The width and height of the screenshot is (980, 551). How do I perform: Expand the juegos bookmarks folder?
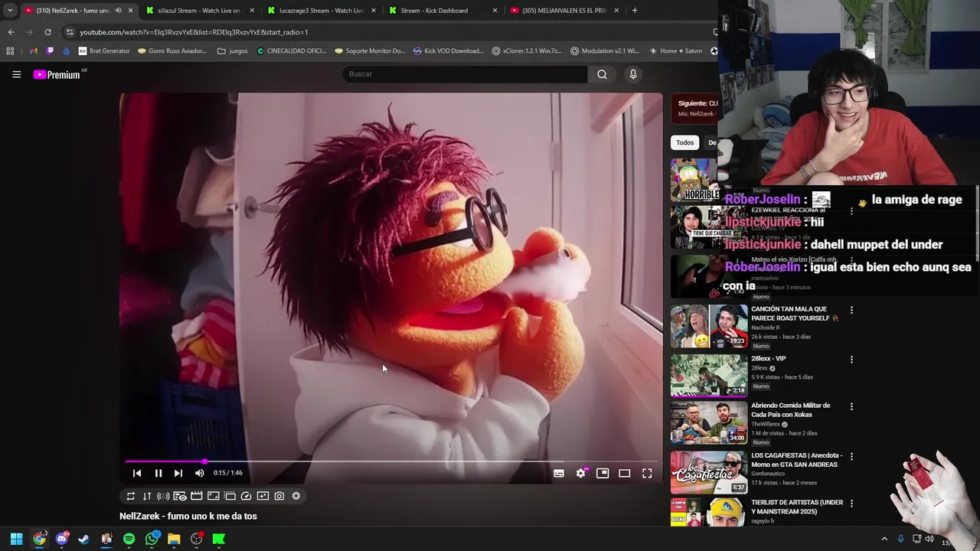pyautogui.click(x=233, y=51)
